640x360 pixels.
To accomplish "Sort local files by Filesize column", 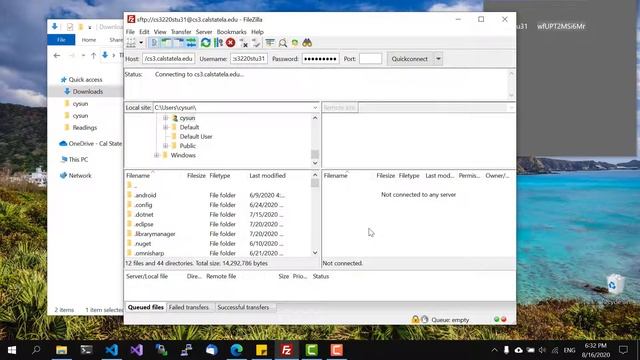I will coord(196,176).
